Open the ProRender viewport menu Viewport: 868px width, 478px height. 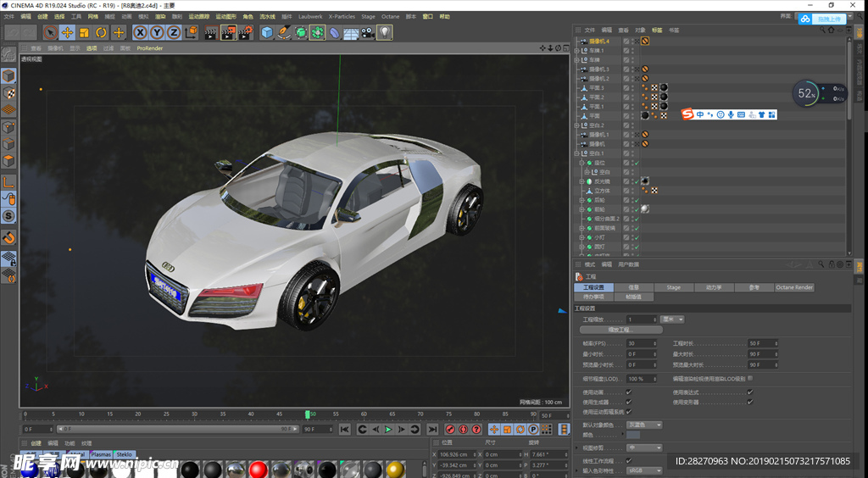pyautogui.click(x=149, y=48)
